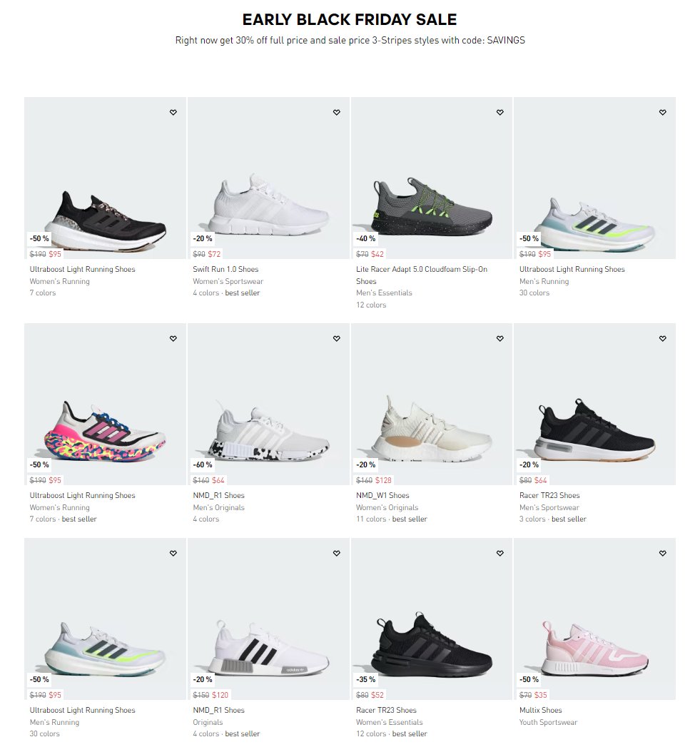This screenshot has height=747, width=700.
Task: Open Lite Racer Adapt 5.0 Cloudfoam title
Action: [422, 275]
